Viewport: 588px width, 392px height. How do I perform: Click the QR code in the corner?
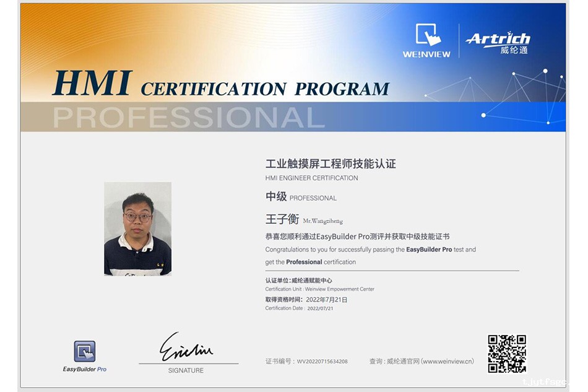(506, 354)
